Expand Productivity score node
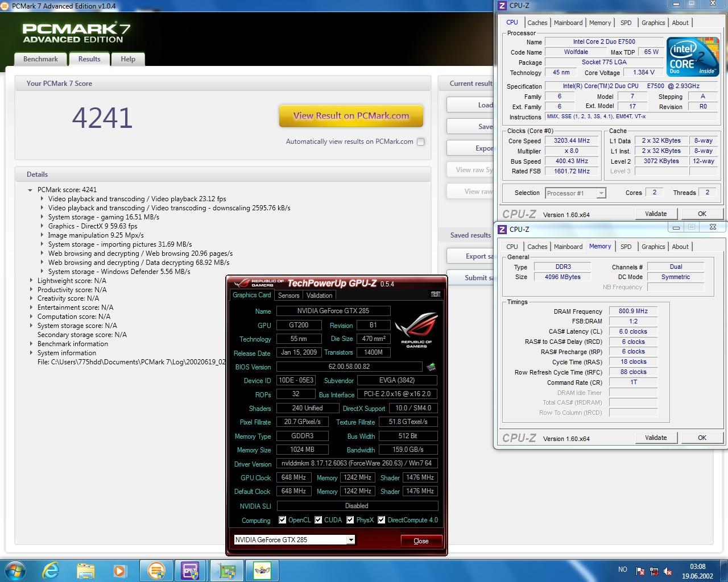 coord(31,290)
